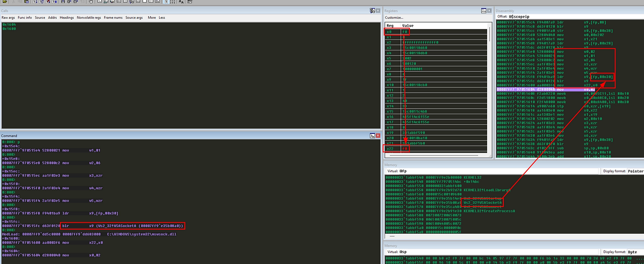This screenshot has width=644, height=264.
Task: Open Display format Byte dropdown
Action: click(x=635, y=252)
